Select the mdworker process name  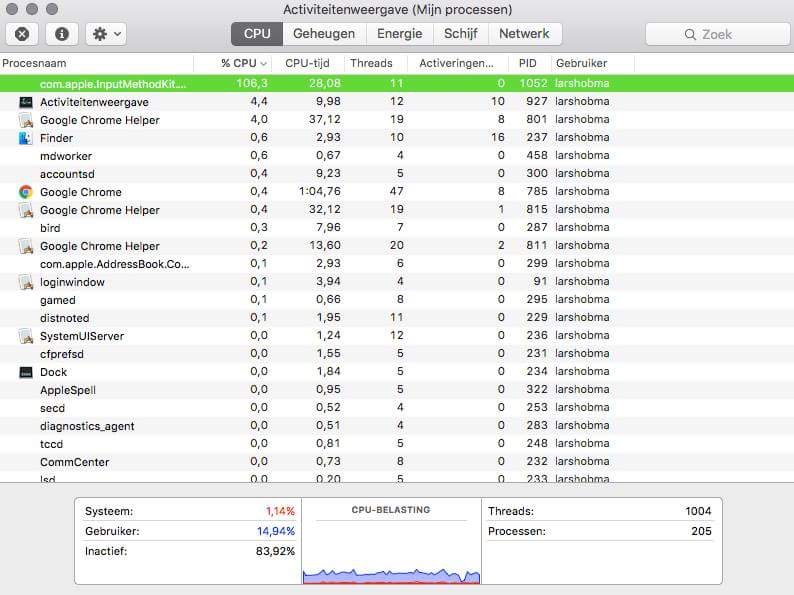click(66, 156)
